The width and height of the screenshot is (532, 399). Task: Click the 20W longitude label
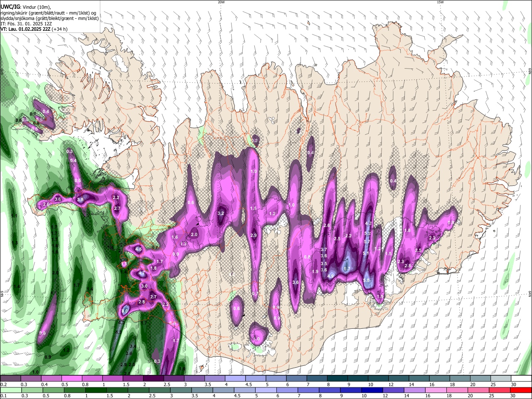pos(221,2)
